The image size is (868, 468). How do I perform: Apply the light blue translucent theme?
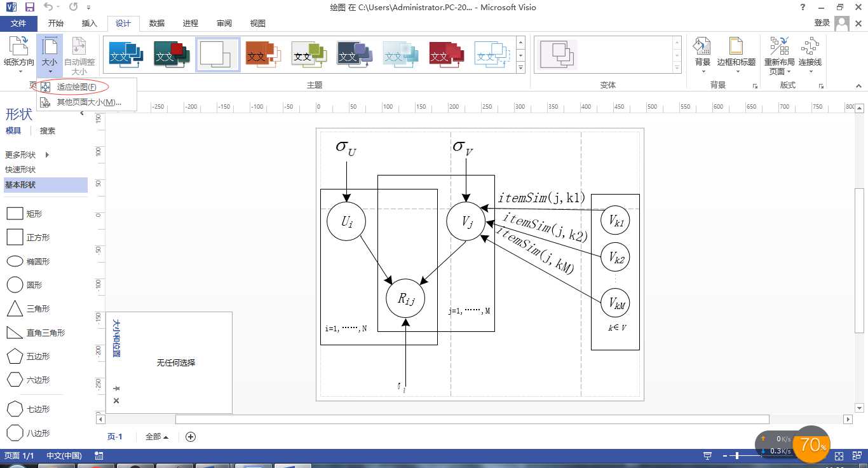[401, 55]
